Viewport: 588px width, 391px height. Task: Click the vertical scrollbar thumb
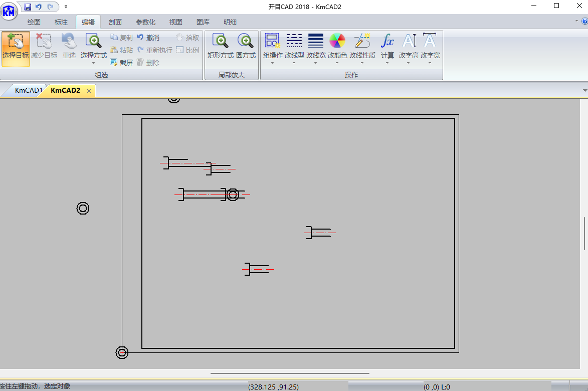click(584, 234)
